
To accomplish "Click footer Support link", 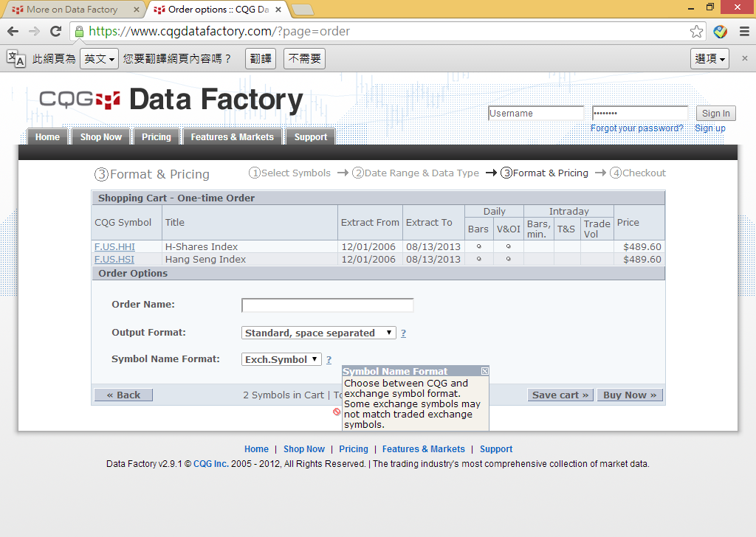I will tap(495, 449).
